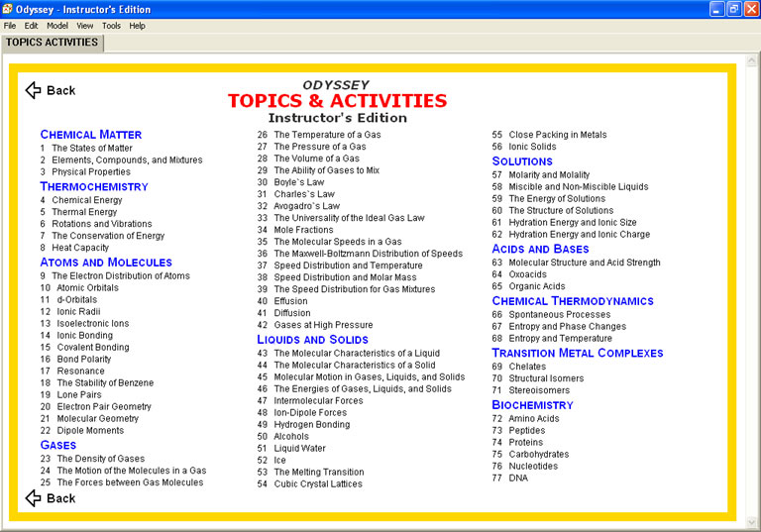
Task: Open the Transition Metal Complexes heading
Action: pos(578,353)
